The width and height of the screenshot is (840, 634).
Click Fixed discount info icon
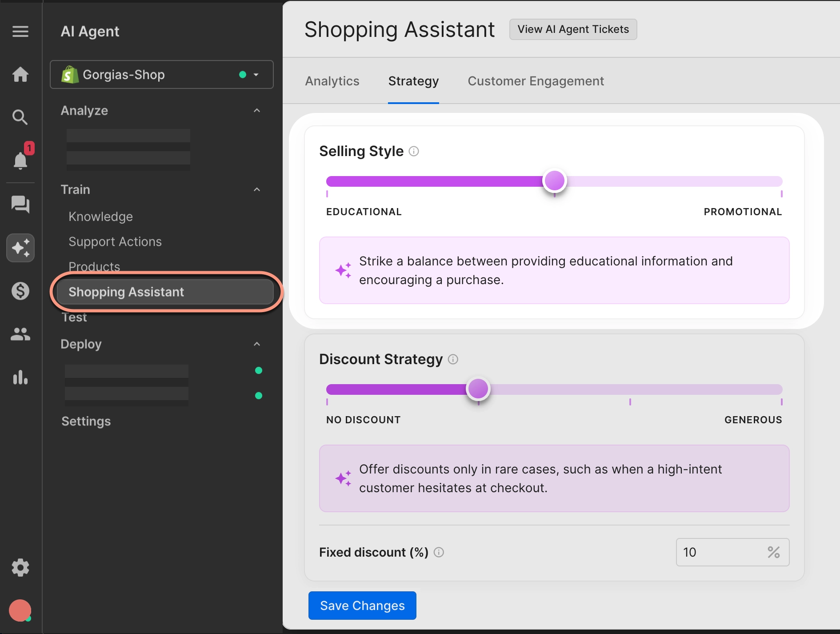point(439,552)
